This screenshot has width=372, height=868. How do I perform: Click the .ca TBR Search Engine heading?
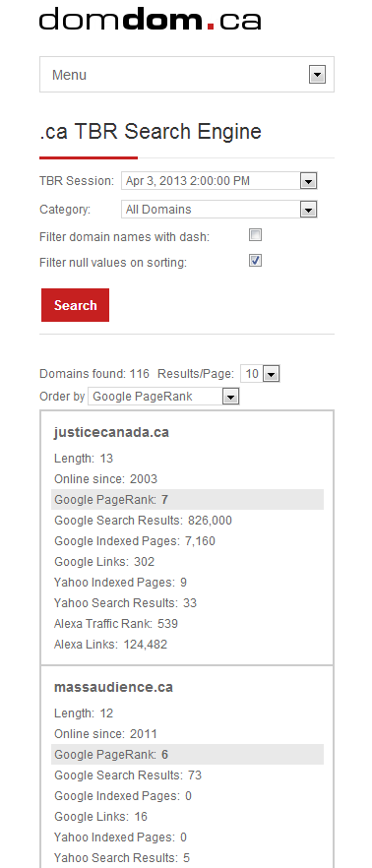(151, 132)
